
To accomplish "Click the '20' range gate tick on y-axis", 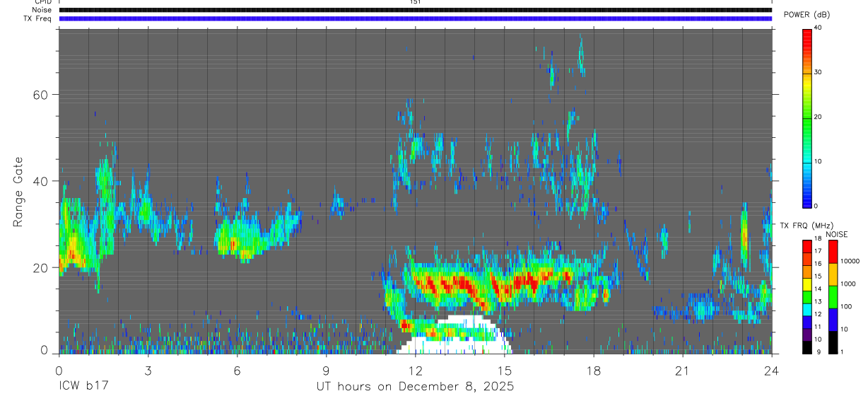I will coord(40,267).
